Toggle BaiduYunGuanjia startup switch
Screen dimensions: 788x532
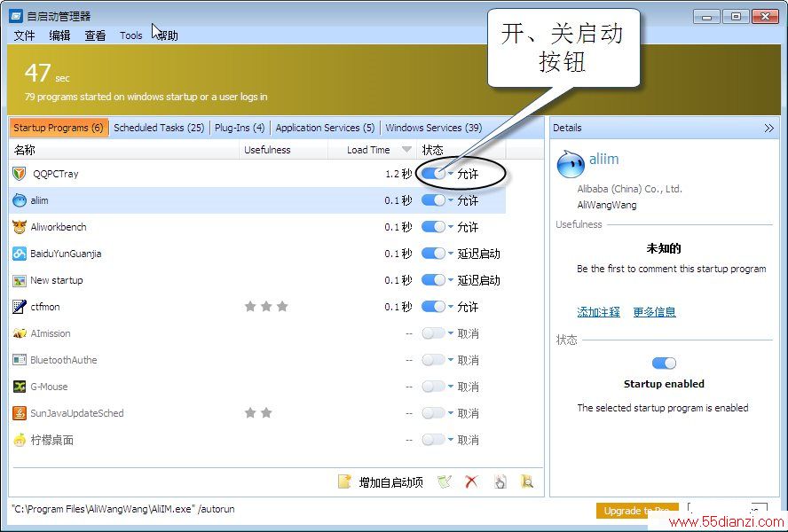(x=433, y=254)
